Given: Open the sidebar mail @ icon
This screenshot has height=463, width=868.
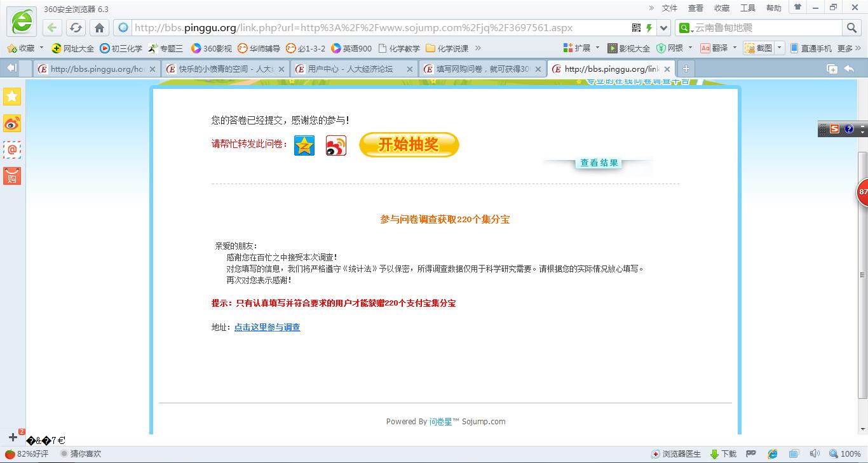Looking at the screenshot, I should click(12, 150).
